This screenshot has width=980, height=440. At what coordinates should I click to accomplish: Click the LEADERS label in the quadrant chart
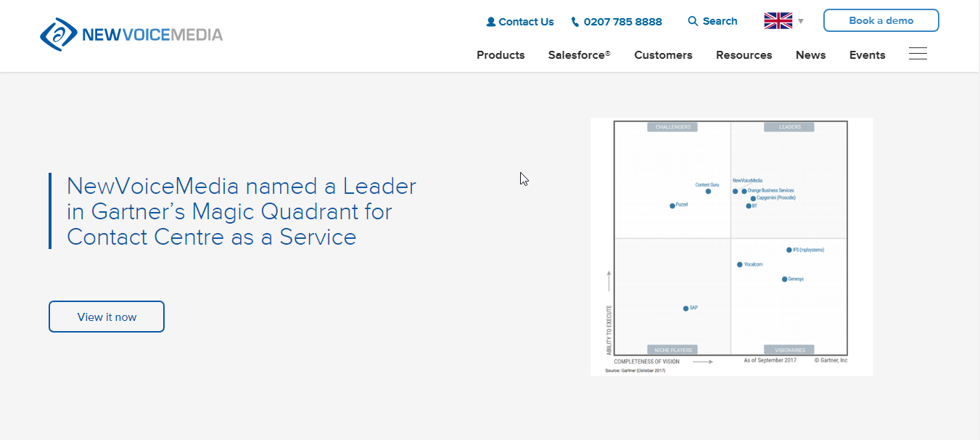tap(789, 127)
